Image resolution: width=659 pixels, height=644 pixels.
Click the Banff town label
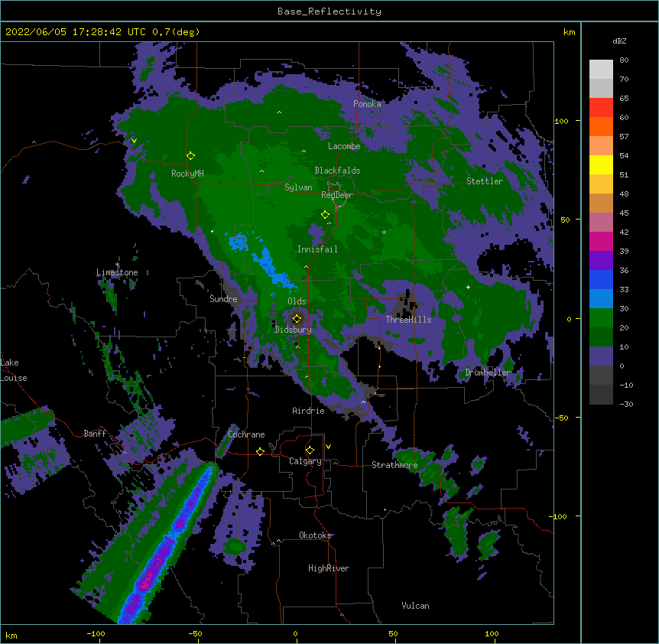[95, 434]
